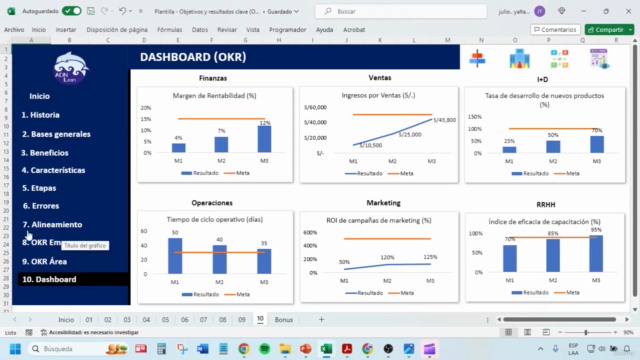This screenshot has height=360, width=640.
Task: Click the vertical scrollbar thumb
Action: (x=635, y=171)
